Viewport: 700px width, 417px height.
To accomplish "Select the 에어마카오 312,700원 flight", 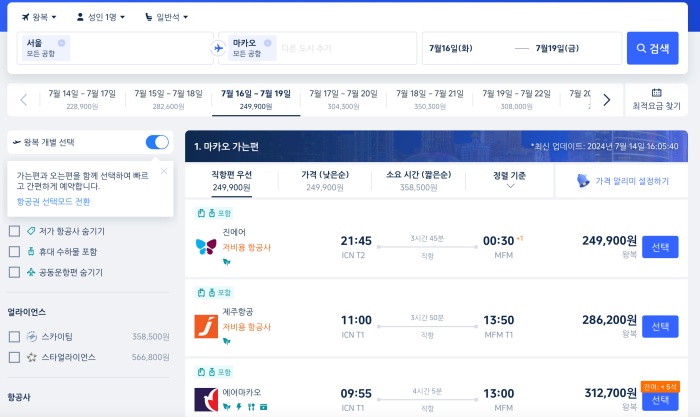I will click(x=660, y=400).
